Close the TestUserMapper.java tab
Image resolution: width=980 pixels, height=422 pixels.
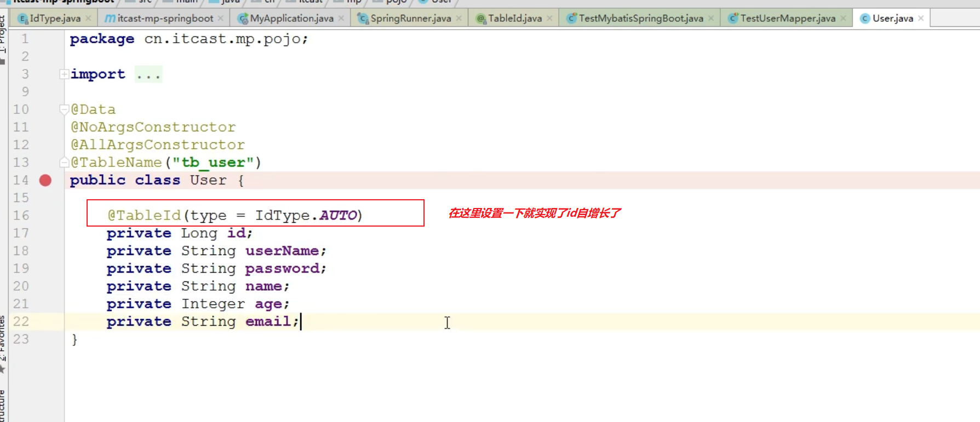pos(843,19)
